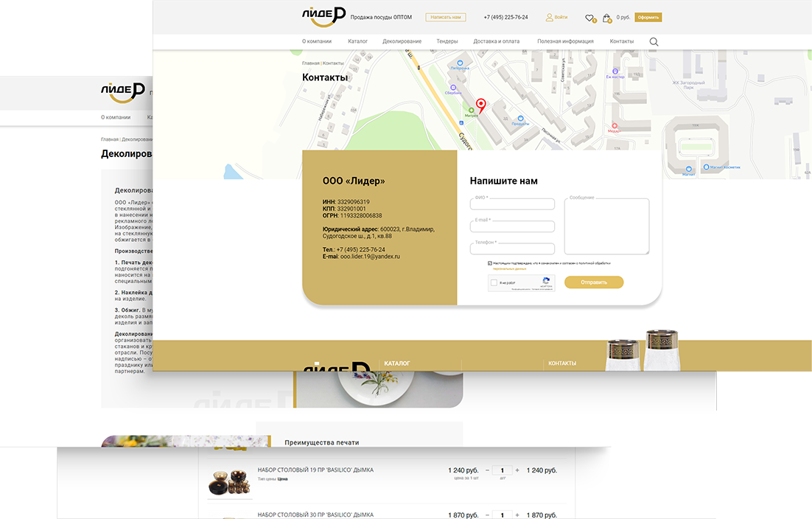Open search with the magnifier icon
The width and height of the screenshot is (812, 519).
point(654,42)
